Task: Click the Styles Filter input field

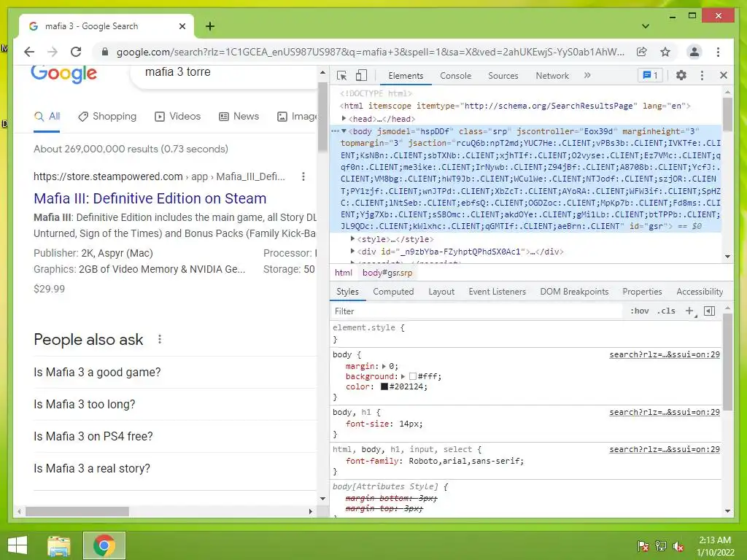Action: 476,311
